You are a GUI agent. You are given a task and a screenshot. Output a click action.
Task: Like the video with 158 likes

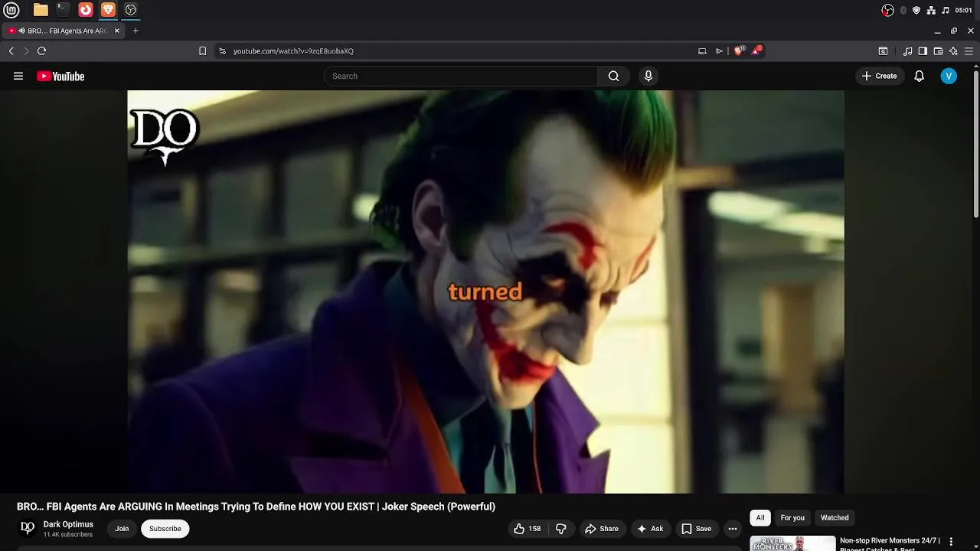pos(527,529)
